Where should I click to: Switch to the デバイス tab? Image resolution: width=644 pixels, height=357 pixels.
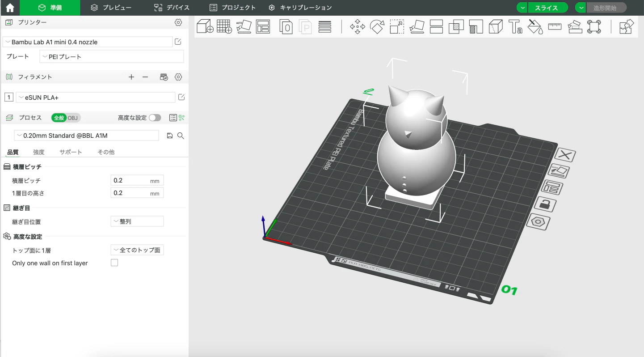pyautogui.click(x=172, y=8)
